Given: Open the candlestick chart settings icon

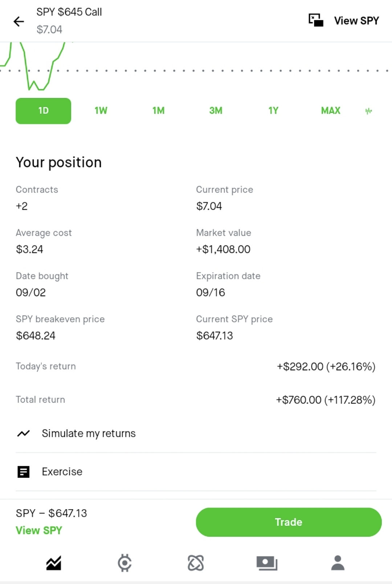Looking at the screenshot, I should tap(369, 111).
